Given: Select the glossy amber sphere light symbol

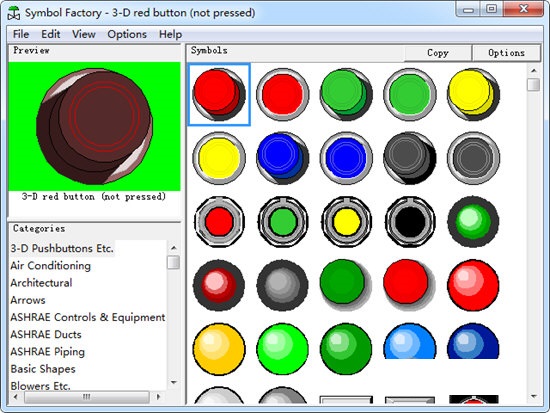Looking at the screenshot, I should click(x=219, y=349).
